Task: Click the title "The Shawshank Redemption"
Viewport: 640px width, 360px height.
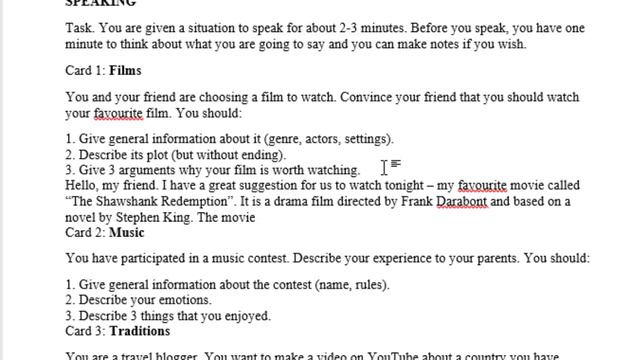Action: point(149,201)
